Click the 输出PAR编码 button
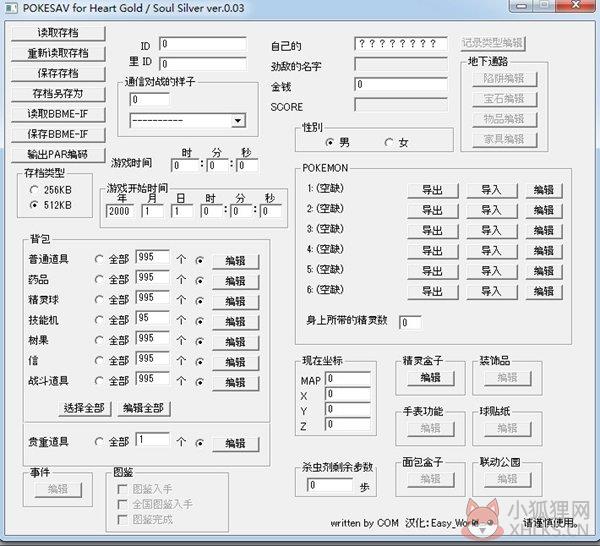The image size is (600, 546). [x=58, y=155]
